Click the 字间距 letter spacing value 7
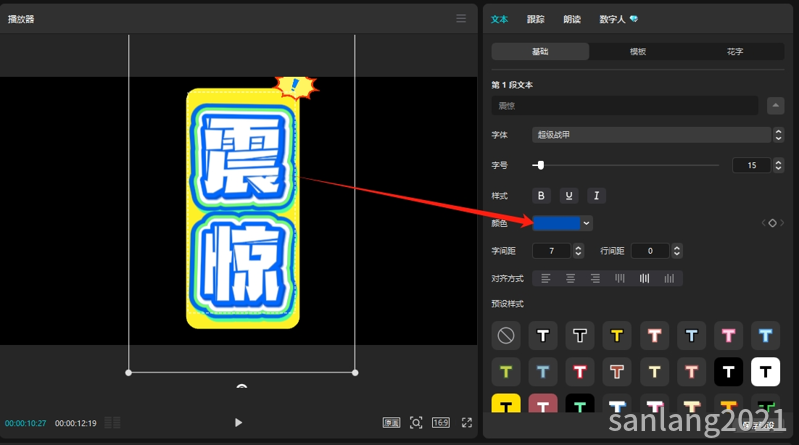 coord(551,251)
